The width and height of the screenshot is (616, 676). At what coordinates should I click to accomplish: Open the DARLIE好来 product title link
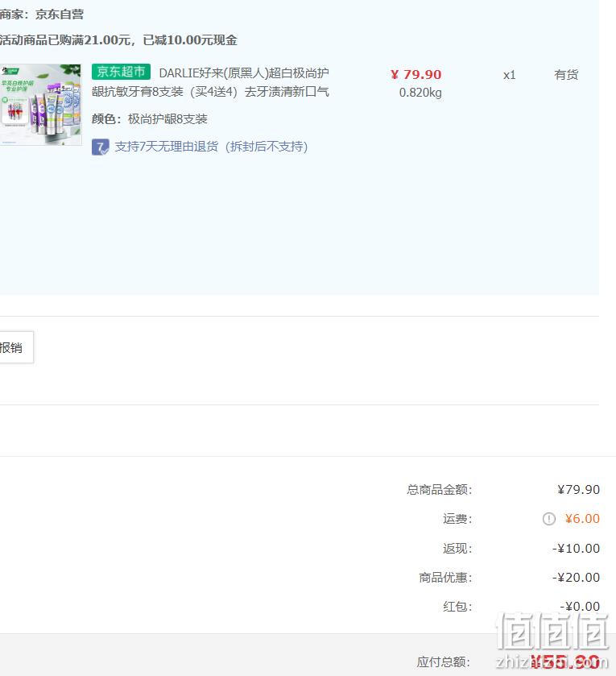pyautogui.click(x=211, y=82)
